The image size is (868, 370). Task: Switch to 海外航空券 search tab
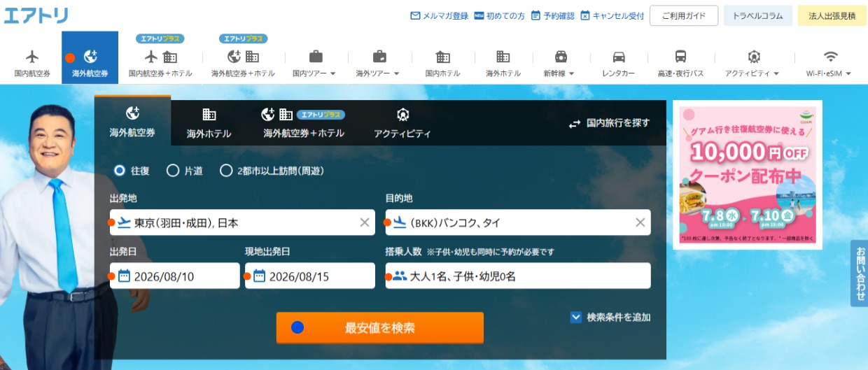pyautogui.click(x=132, y=120)
